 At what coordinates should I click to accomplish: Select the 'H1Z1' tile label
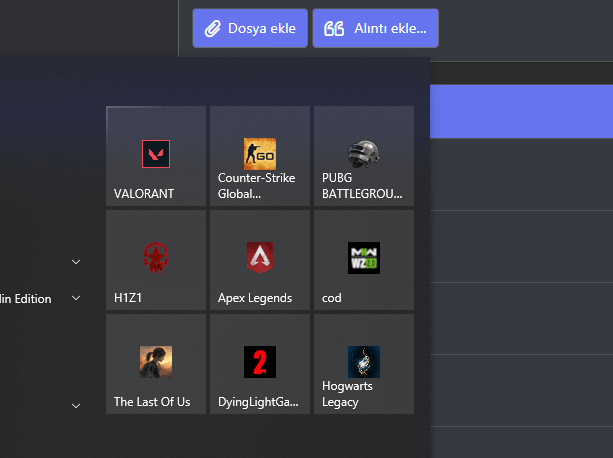point(127,298)
